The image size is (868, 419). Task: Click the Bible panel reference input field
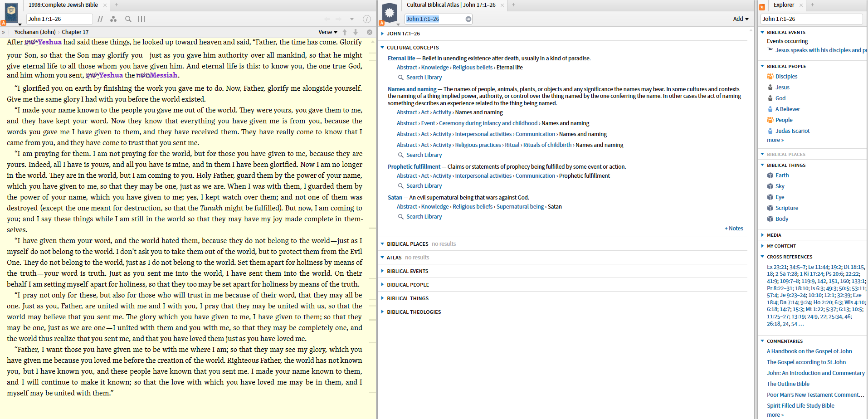pyautogui.click(x=59, y=19)
